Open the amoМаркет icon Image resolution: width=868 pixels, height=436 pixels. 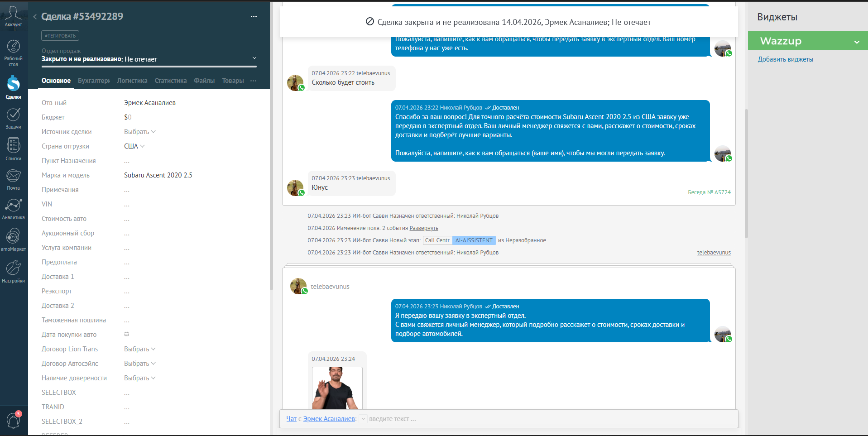coord(13,240)
